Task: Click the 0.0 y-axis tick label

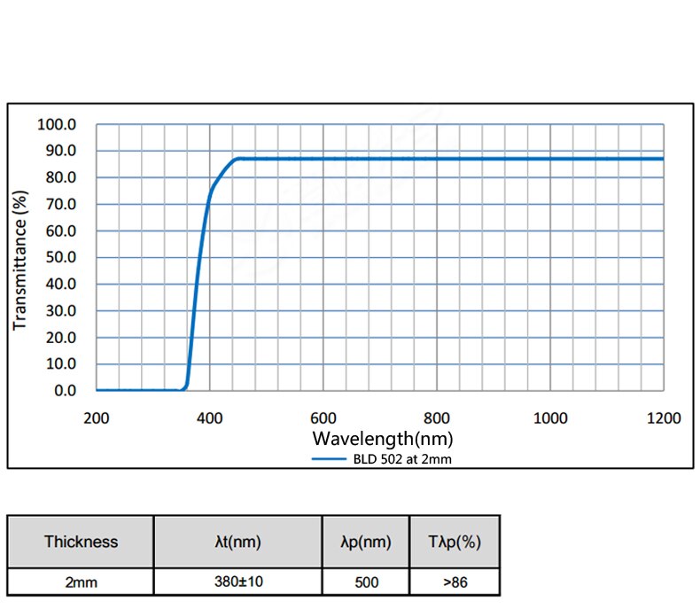Action: click(x=66, y=391)
